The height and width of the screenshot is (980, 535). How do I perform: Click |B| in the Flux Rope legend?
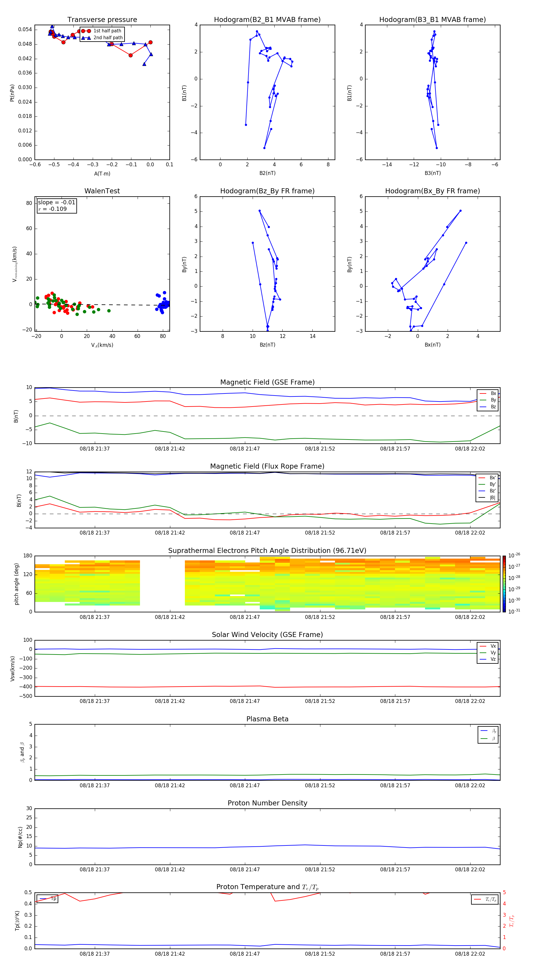coord(487,498)
